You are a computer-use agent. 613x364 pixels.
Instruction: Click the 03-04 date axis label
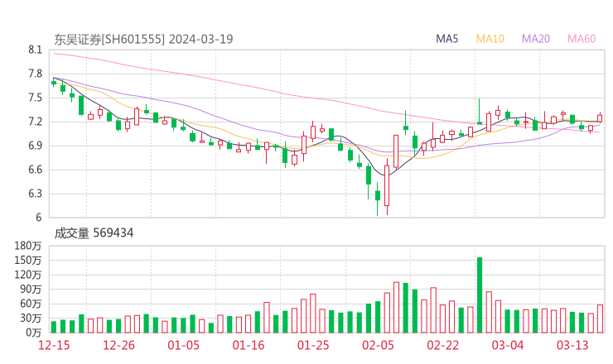[508, 345]
